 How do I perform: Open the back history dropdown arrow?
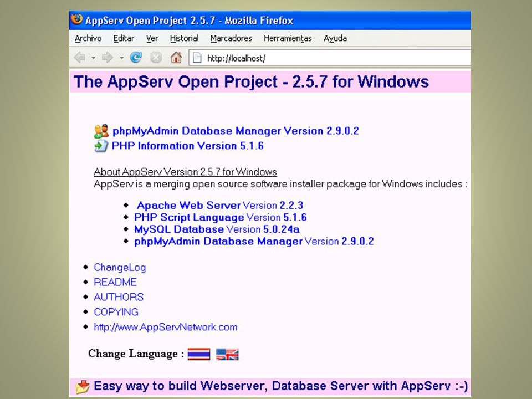(93, 58)
